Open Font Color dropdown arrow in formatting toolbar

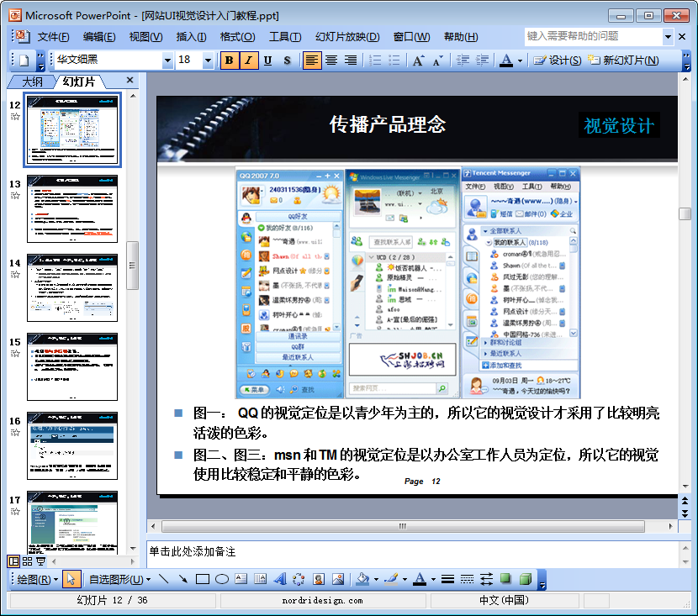click(x=520, y=61)
